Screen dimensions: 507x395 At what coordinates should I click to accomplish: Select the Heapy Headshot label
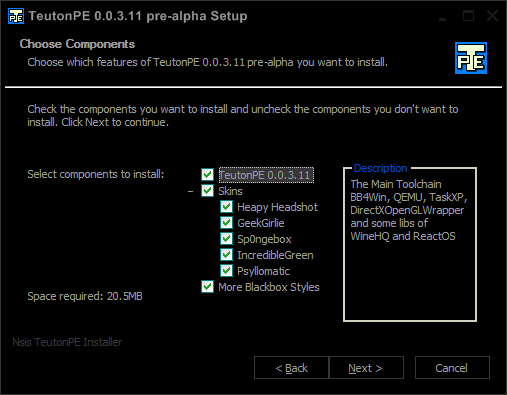tap(277, 207)
